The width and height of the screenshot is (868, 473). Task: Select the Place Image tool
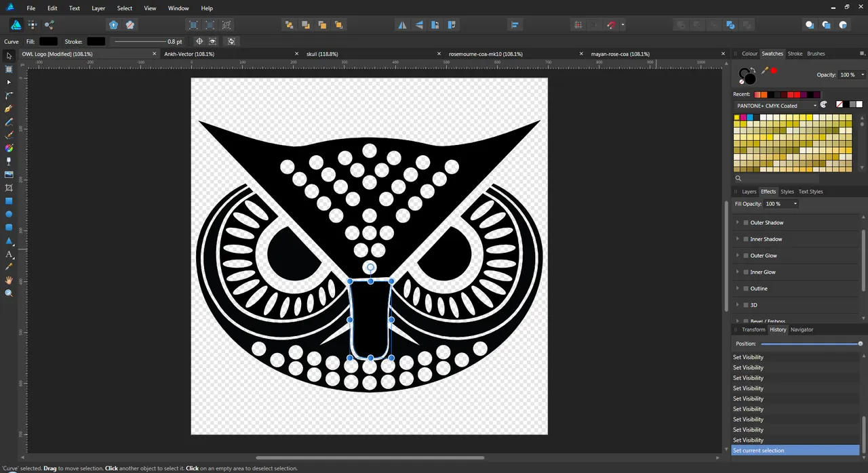click(x=9, y=174)
